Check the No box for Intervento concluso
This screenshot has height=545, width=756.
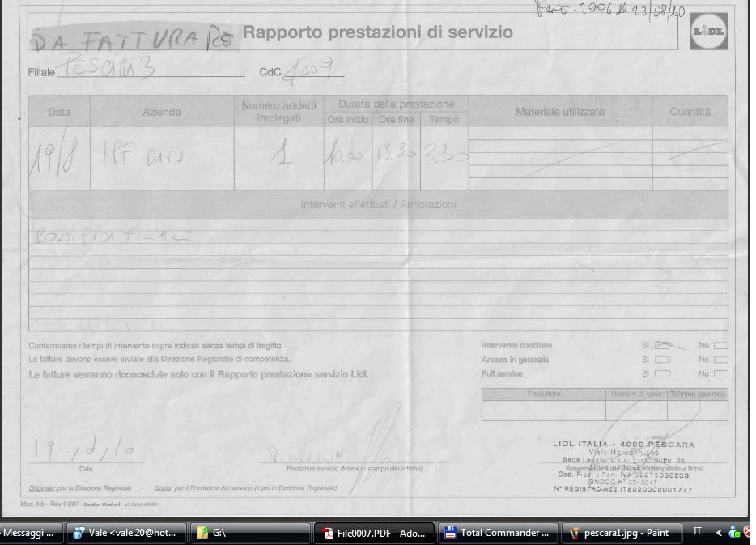(720, 346)
